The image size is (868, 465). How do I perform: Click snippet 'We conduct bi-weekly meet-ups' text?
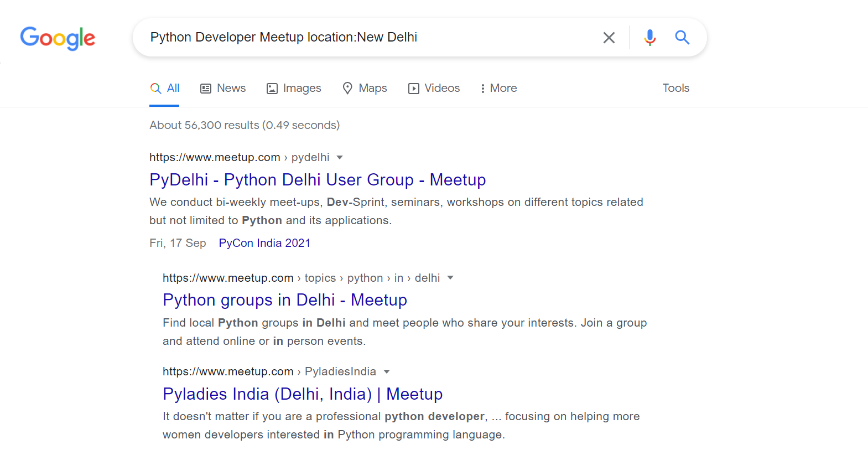tap(396, 211)
